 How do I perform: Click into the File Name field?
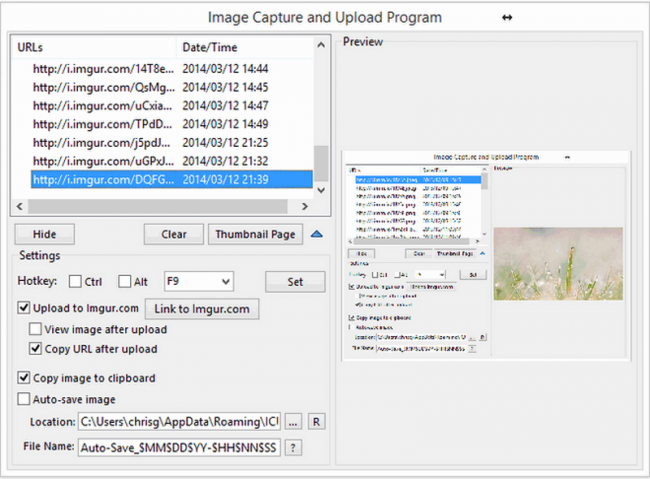click(x=179, y=448)
